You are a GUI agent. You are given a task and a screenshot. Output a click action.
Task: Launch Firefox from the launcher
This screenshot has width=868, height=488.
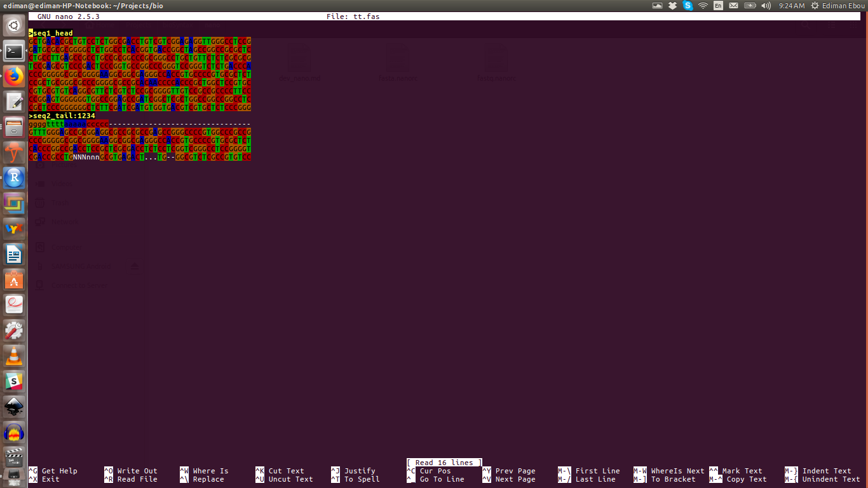click(14, 76)
